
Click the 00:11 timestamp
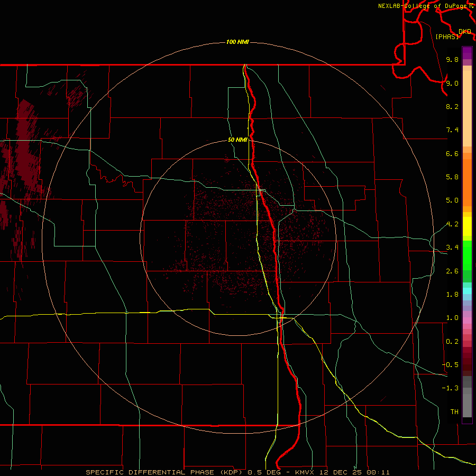pos(378,472)
